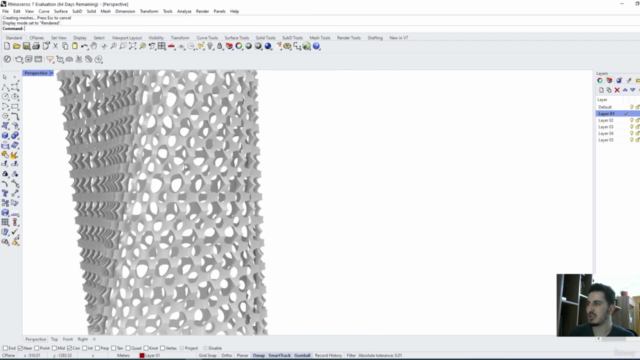Image resolution: width=640 pixels, height=360 pixels.
Task: Open the Help menu
Action: click(234, 11)
